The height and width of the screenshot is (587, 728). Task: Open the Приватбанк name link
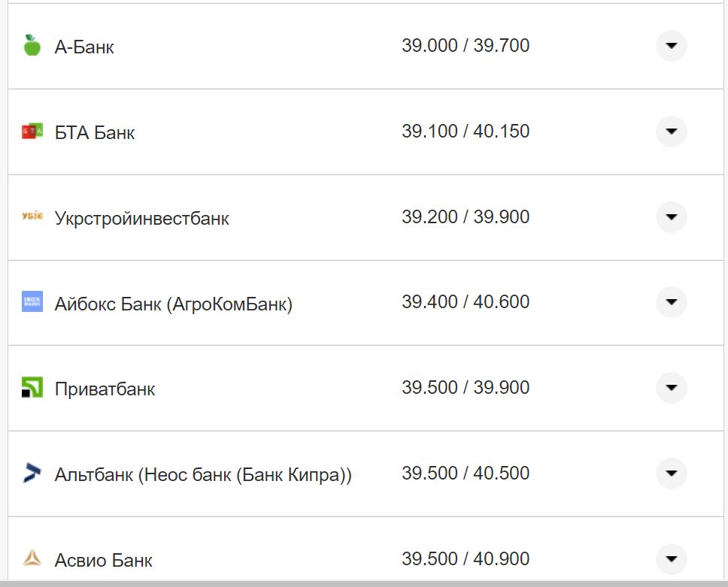pyautogui.click(x=105, y=389)
